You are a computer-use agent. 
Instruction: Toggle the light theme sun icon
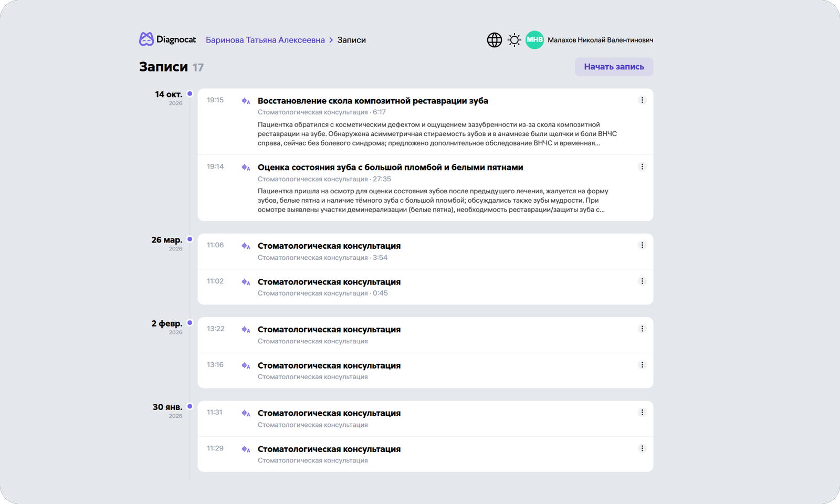pyautogui.click(x=514, y=40)
